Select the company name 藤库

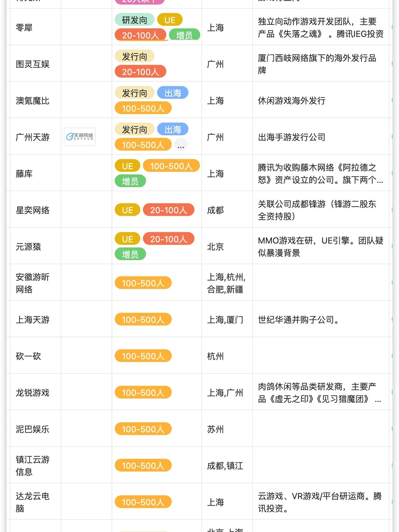(24, 174)
